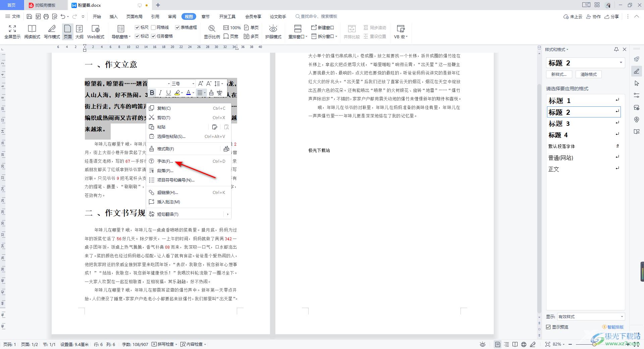Click the Save icon in the quick access bar
Screen dimensions: 644x349
click(30, 16)
